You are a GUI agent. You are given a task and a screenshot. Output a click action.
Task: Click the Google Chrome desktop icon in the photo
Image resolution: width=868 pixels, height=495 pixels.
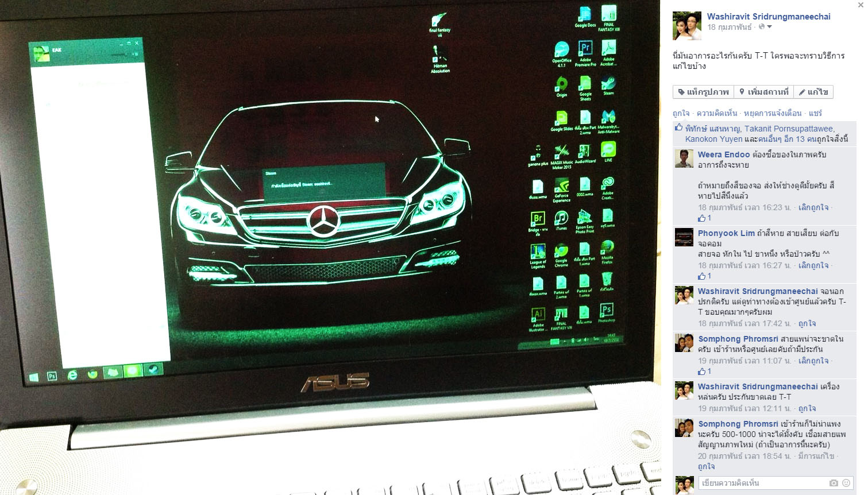click(561, 255)
